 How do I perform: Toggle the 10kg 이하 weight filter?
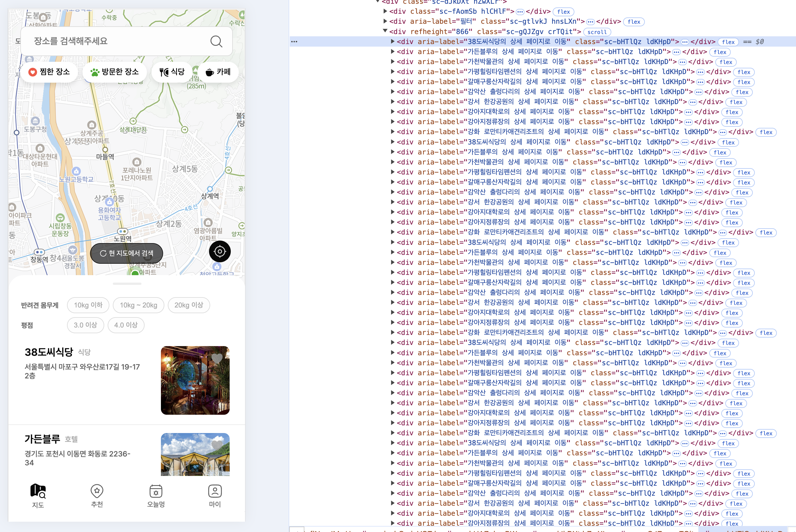[88, 305]
